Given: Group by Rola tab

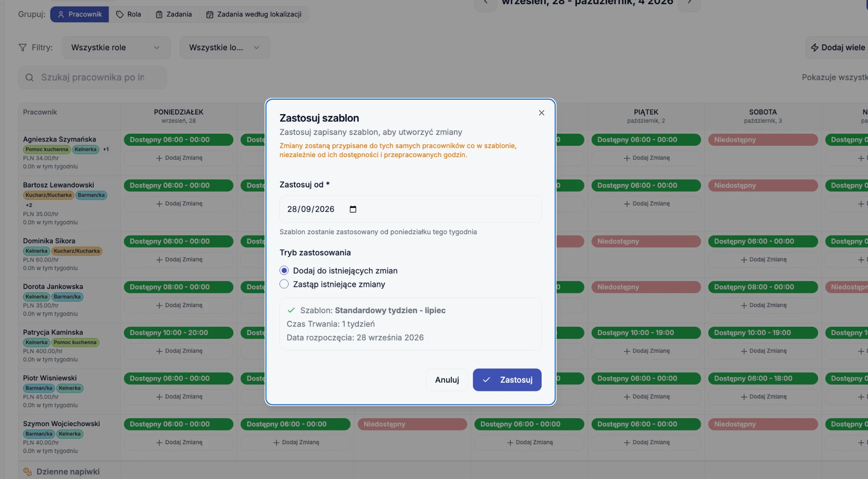Looking at the screenshot, I should click(128, 14).
